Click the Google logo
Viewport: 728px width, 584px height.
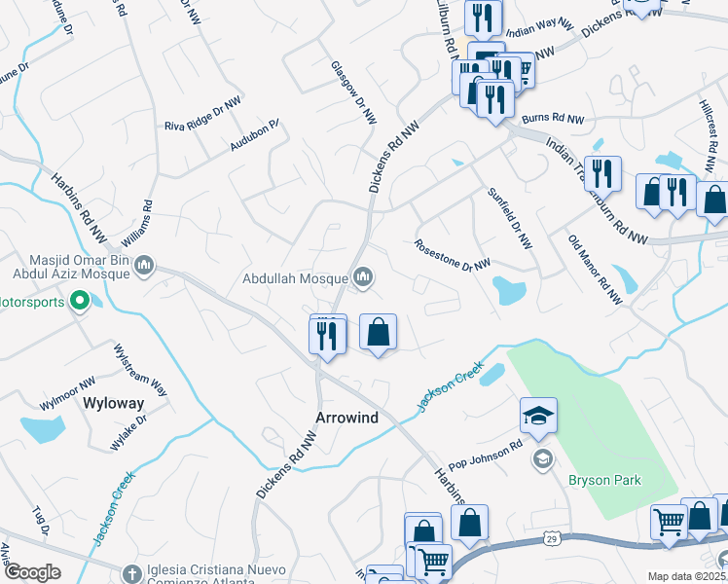pos(32,572)
